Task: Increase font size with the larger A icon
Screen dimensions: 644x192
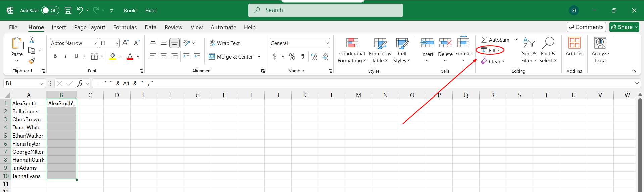Action: (126, 43)
